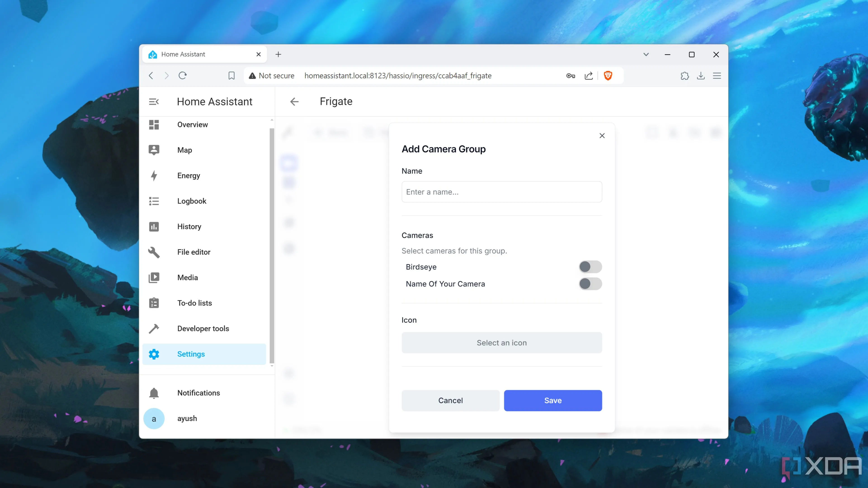Collapse the Home Assistant sidebar
Viewport: 868px width, 488px height.
[x=154, y=101]
